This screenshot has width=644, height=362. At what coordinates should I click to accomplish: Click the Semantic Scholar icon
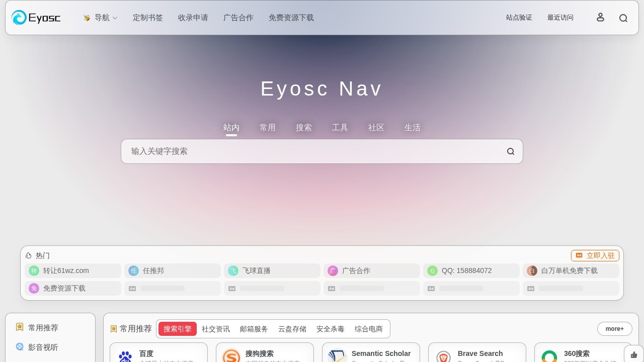tap(338, 356)
